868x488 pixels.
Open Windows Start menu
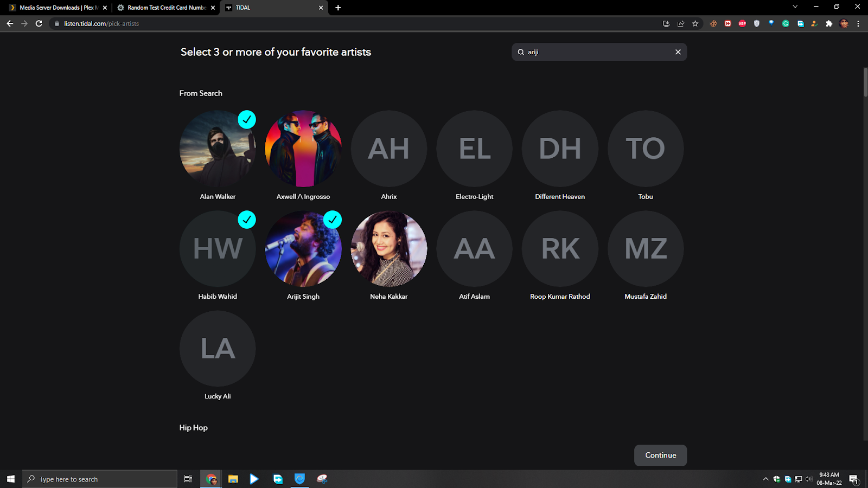coord(10,479)
